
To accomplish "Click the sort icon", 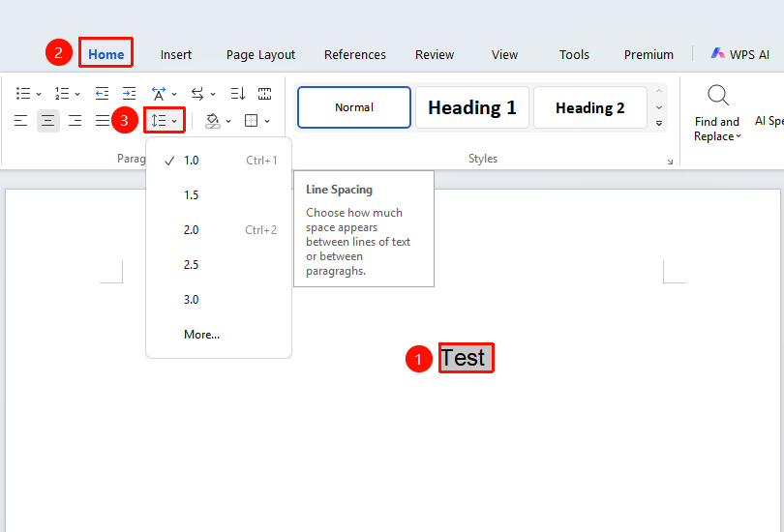I will click(x=237, y=94).
